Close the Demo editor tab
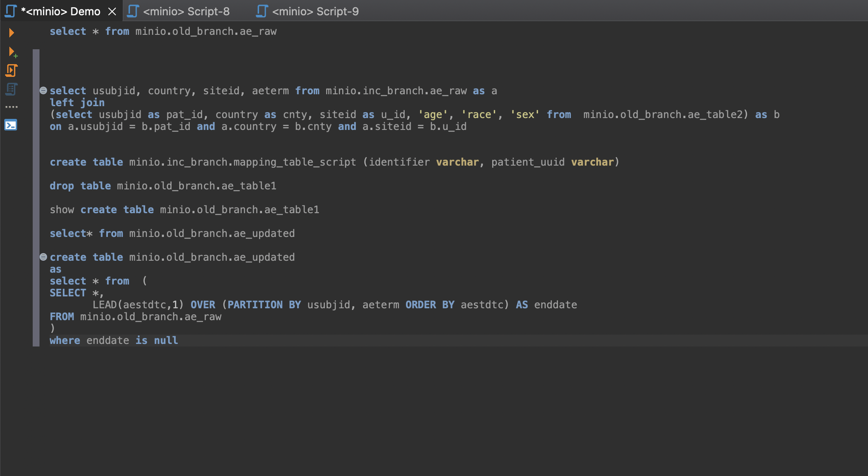This screenshot has width=868, height=476. pos(112,11)
